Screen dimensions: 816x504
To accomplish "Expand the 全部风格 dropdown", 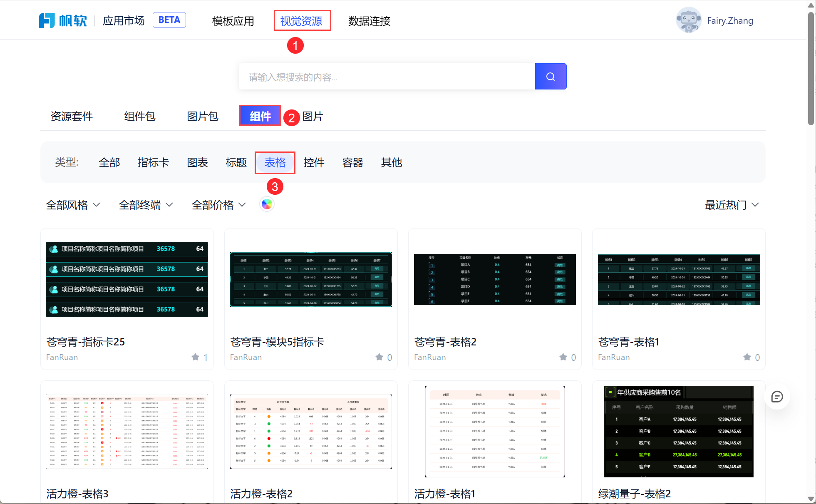I will pyautogui.click(x=73, y=205).
